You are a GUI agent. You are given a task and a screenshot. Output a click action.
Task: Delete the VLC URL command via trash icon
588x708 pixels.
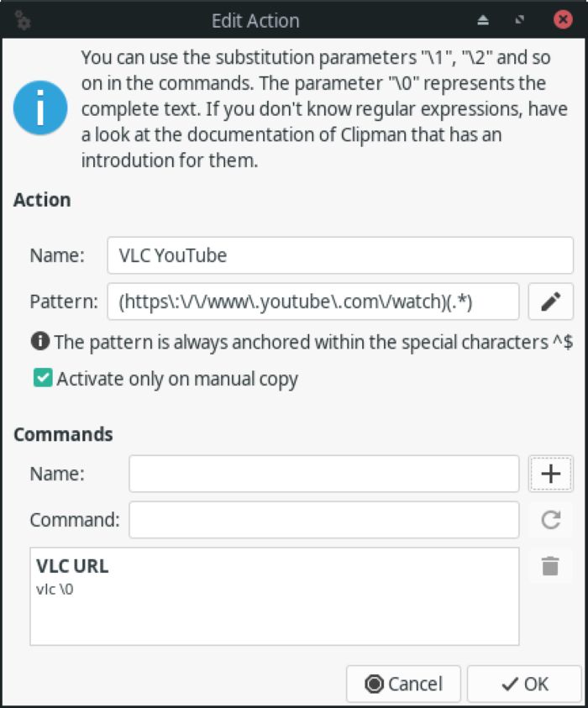tap(551, 566)
